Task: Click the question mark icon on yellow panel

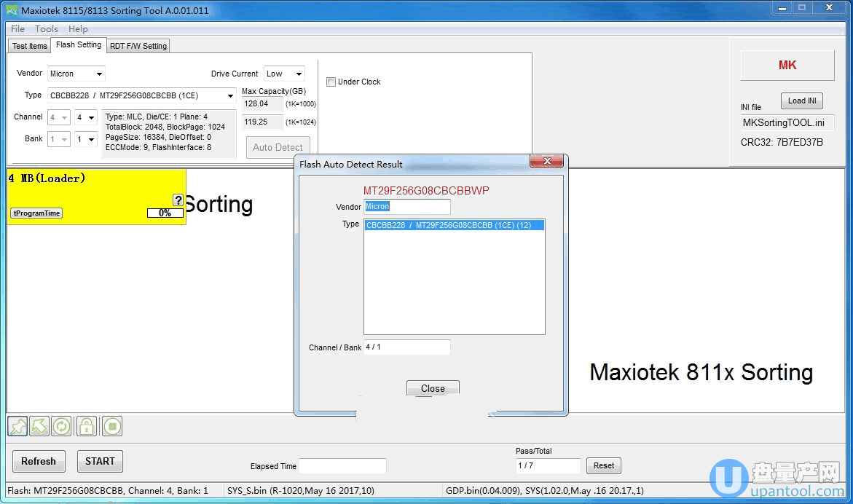Action: coord(178,200)
